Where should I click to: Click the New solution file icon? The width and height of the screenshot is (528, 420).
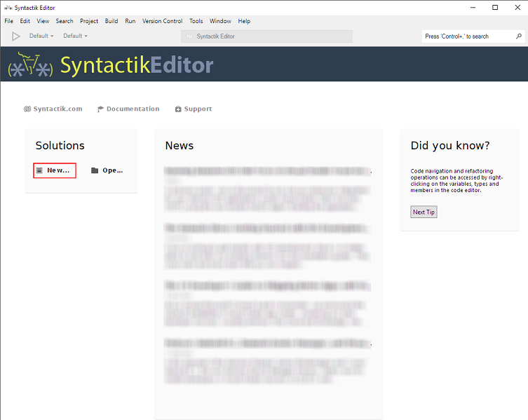40,170
